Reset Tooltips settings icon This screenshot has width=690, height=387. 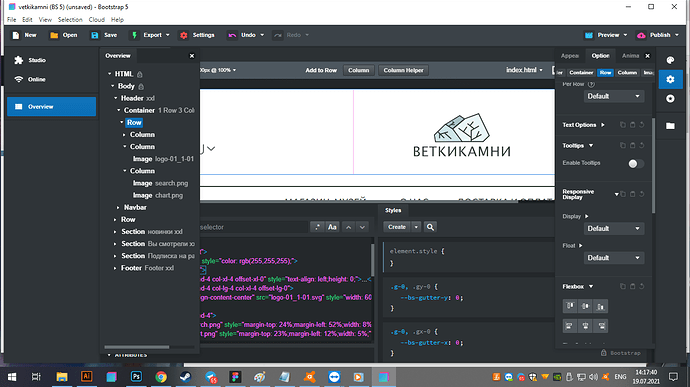pyautogui.click(x=642, y=145)
